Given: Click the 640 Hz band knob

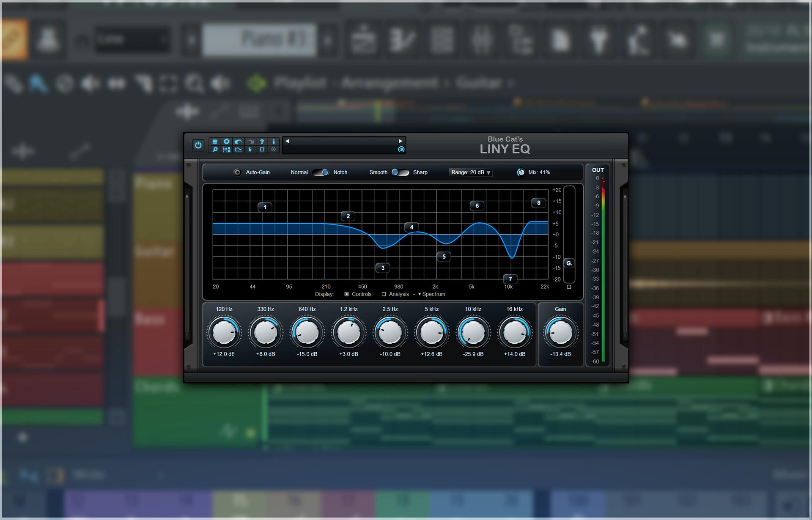Looking at the screenshot, I should 307,332.
